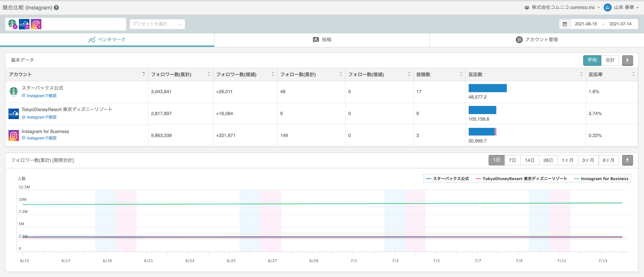Screen dimensions: 644x277
Task: Click the Instagram for Business account name
Action: point(45,132)
